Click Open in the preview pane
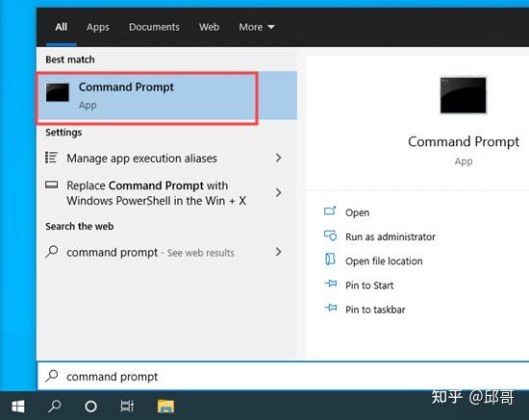 (x=357, y=212)
